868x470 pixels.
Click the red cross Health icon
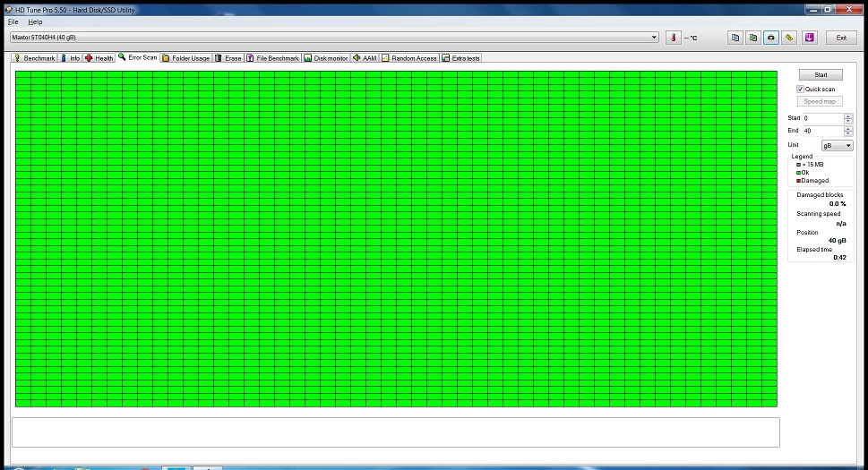[89, 58]
